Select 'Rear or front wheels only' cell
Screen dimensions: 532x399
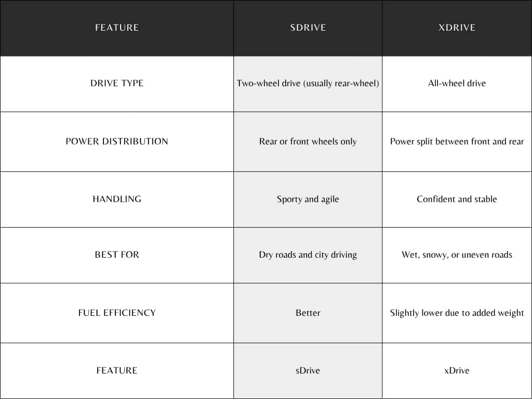point(308,141)
